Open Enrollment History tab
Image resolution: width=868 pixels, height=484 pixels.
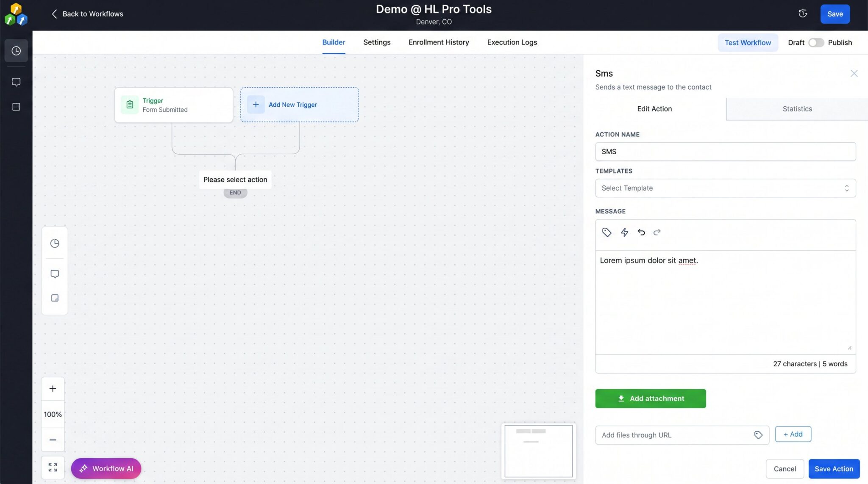439,42
